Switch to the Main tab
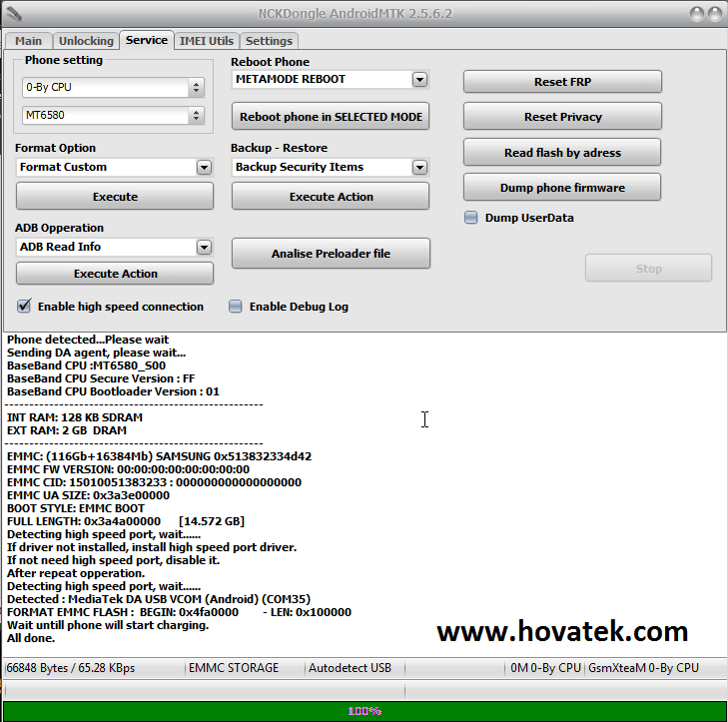Viewport: 728px width, 722px height. (28, 41)
